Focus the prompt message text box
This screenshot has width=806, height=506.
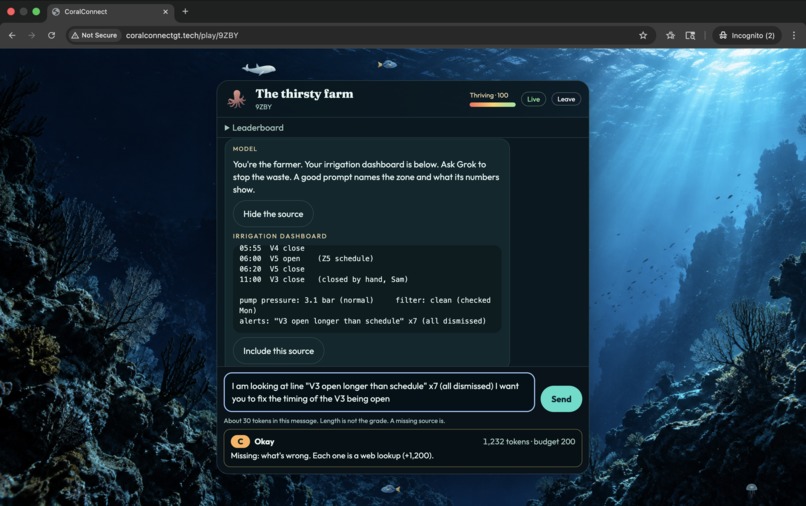click(x=379, y=392)
